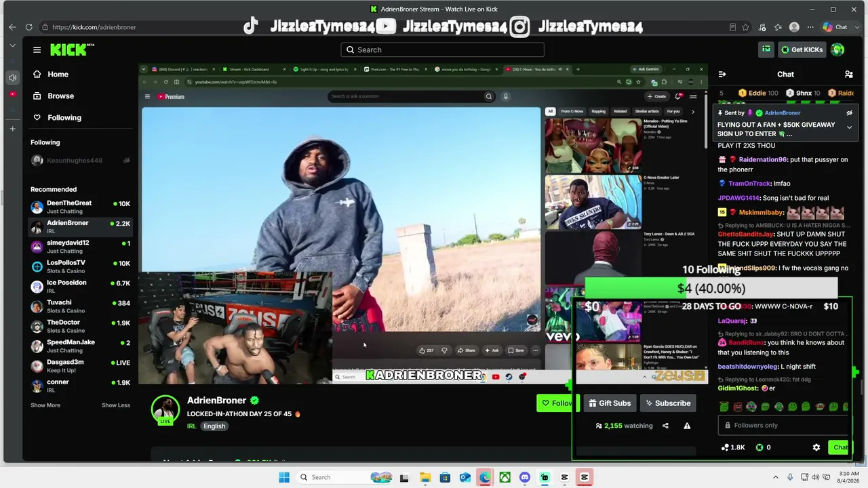Open AdrienBroner live avatar
Screen dimensions: 868x488
coord(165,409)
